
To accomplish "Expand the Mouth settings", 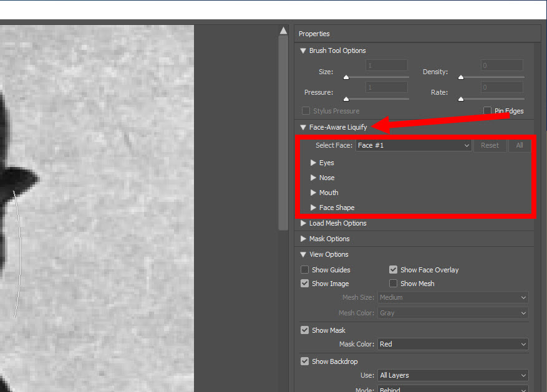I will pos(313,193).
